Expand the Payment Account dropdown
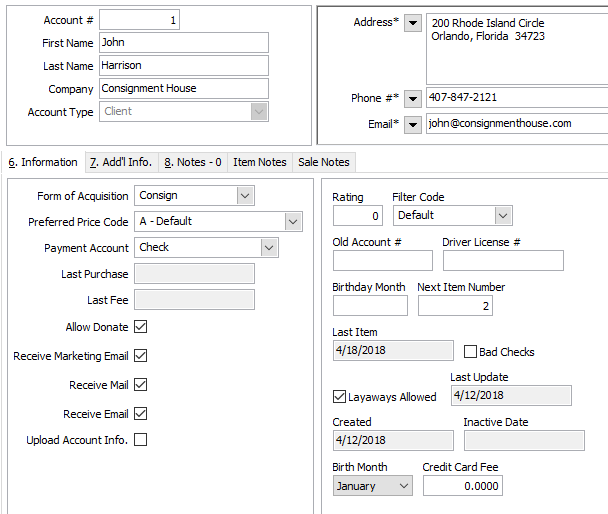608x514 pixels. tap(269, 248)
